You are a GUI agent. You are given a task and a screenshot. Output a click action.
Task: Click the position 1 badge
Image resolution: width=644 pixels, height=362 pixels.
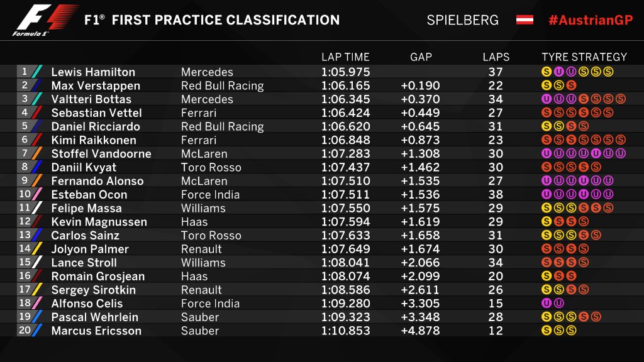pos(25,72)
